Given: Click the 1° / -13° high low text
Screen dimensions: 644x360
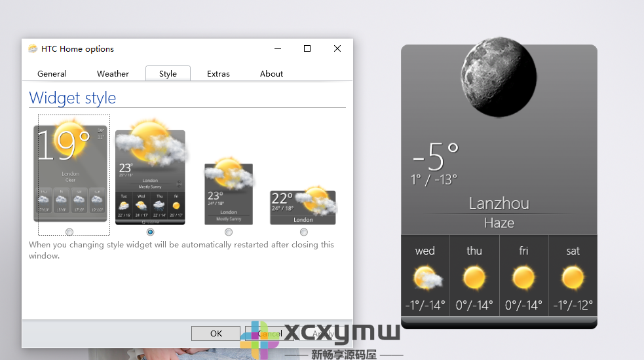Looking at the screenshot, I should [434, 179].
